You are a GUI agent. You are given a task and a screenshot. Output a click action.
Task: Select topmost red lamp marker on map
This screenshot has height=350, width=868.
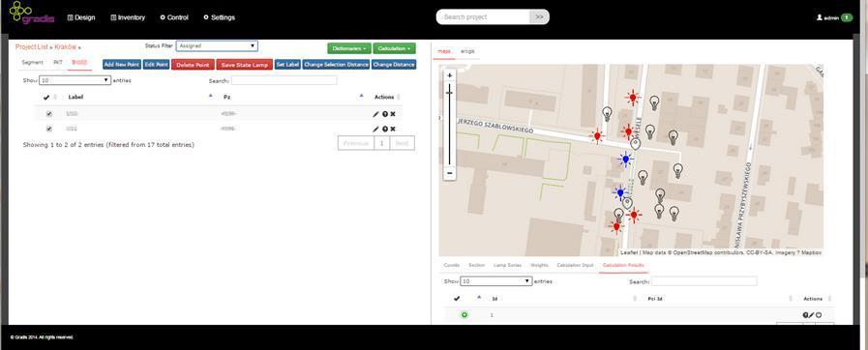tap(633, 98)
